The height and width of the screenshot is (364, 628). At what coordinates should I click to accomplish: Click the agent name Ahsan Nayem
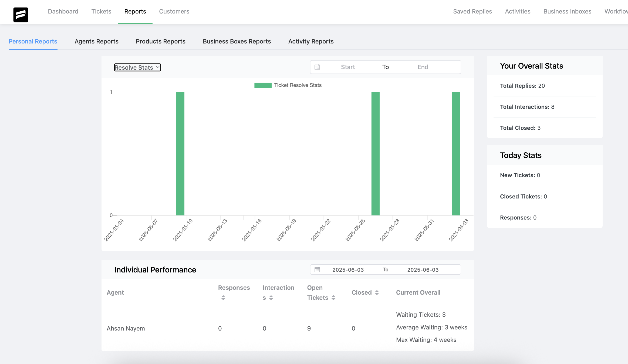click(x=126, y=328)
